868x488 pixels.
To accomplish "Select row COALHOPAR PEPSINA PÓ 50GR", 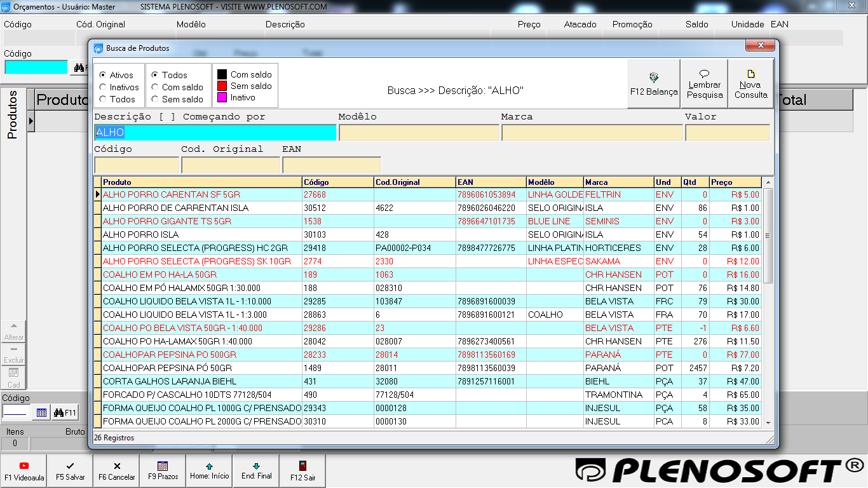I will (x=431, y=368).
